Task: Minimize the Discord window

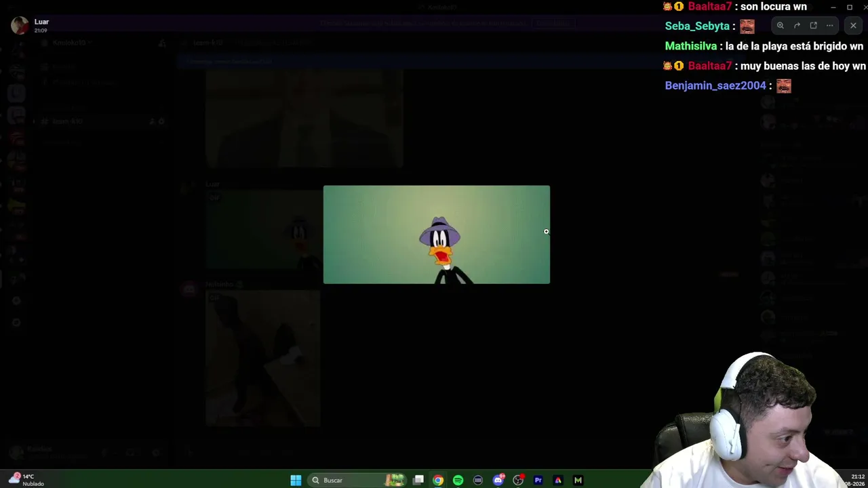Action: (833, 7)
